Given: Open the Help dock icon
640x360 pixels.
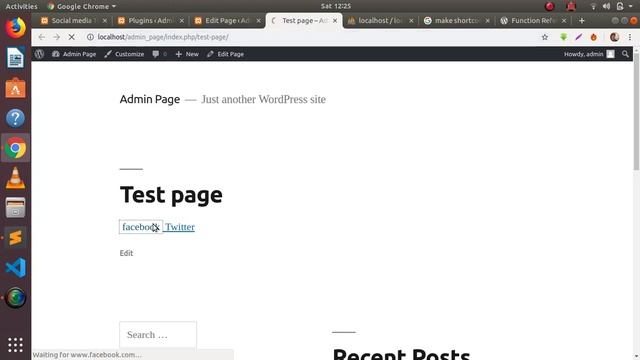Looking at the screenshot, I should (x=16, y=118).
